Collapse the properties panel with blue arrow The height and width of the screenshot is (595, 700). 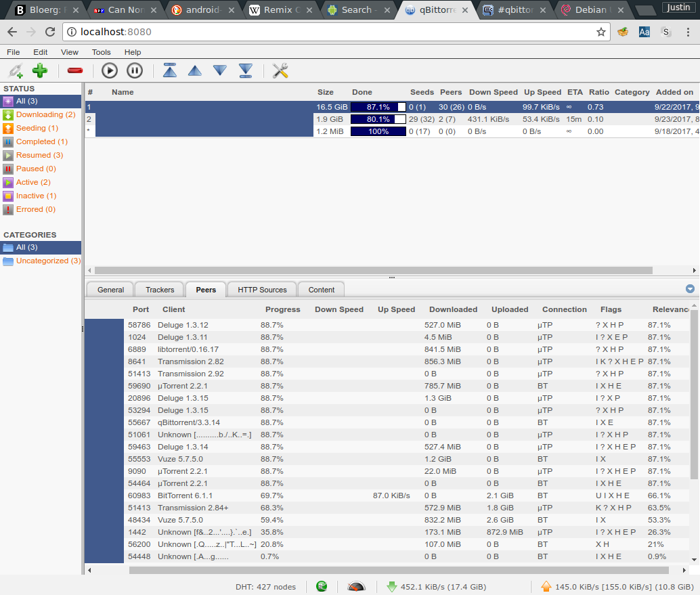[690, 289]
